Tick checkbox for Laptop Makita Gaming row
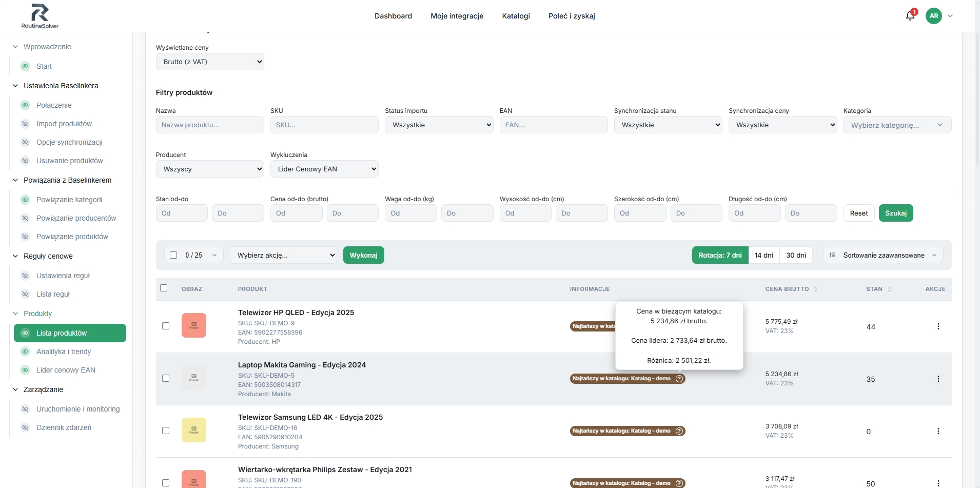Viewport: 980px width, 488px height. click(x=166, y=378)
